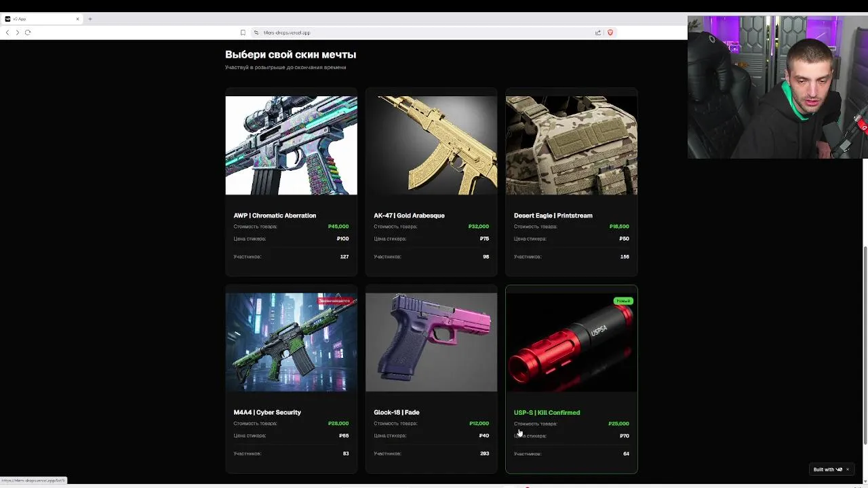Reload the page with the refresh icon
Screen dimensions: 868x488
point(28,33)
